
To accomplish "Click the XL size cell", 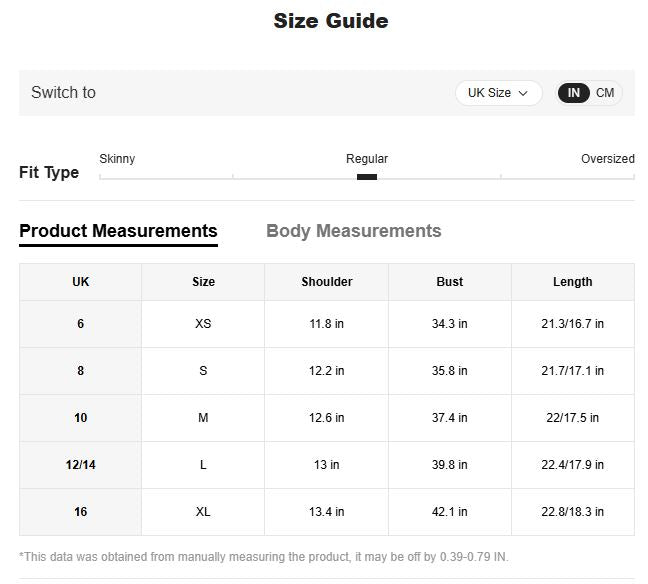I will [x=203, y=512].
